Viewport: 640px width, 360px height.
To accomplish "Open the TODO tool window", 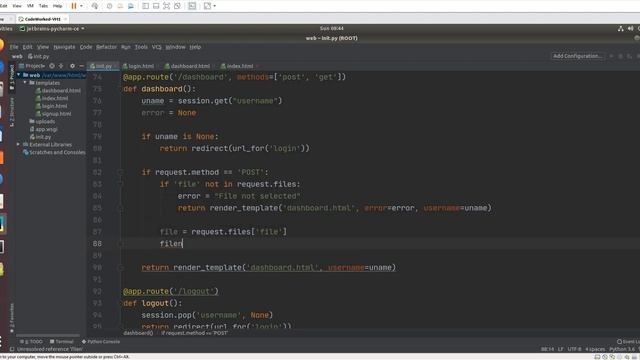I will pyautogui.click(x=31, y=342).
